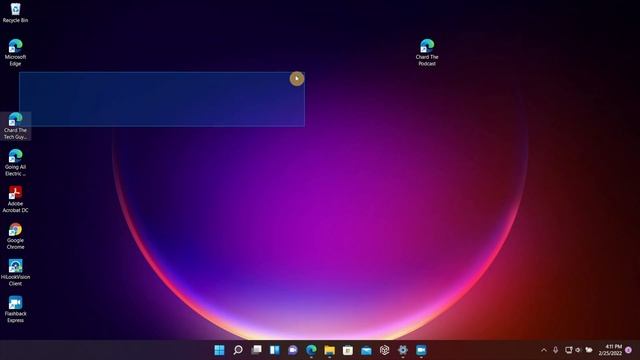This screenshot has width=640, height=360.
Task: Switch to Flashback recorder taskbar icon
Action: click(x=421, y=350)
